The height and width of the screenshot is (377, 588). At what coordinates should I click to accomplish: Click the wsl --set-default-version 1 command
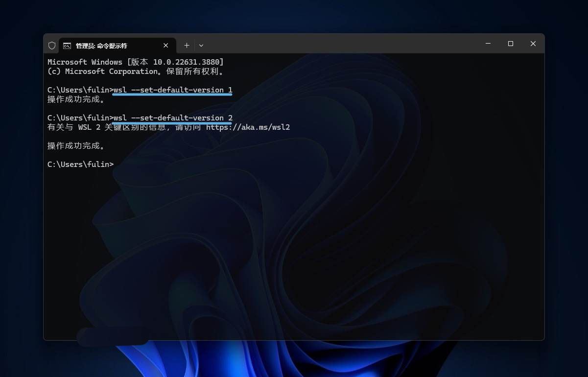pos(173,90)
